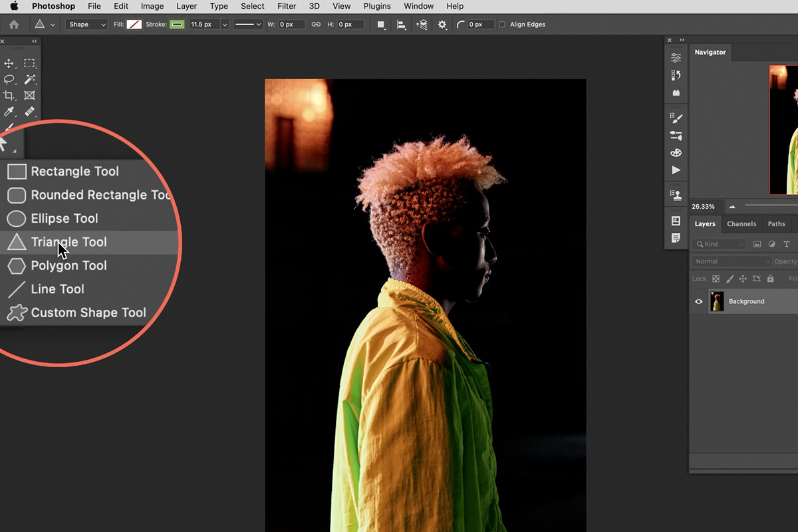The image size is (798, 532).
Task: Select the Rectangular Marquee tool
Action: click(29, 63)
